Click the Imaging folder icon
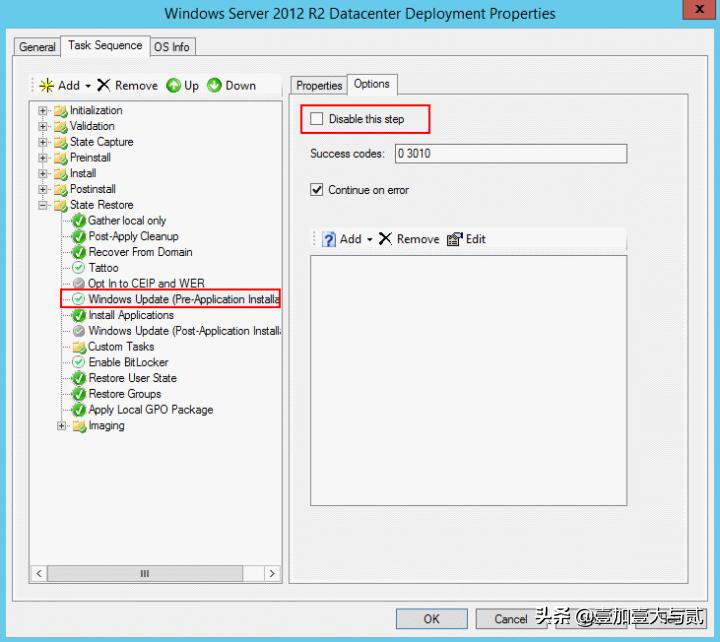Screen dimensions: 720x642 pos(79,426)
